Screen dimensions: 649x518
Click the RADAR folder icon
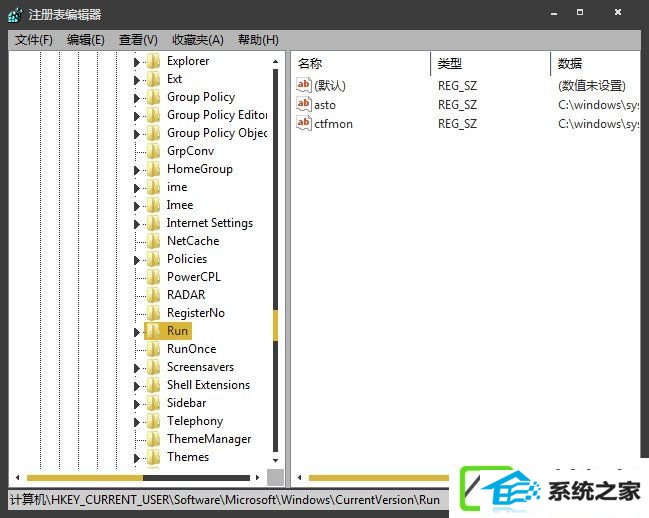pyautogui.click(x=154, y=295)
